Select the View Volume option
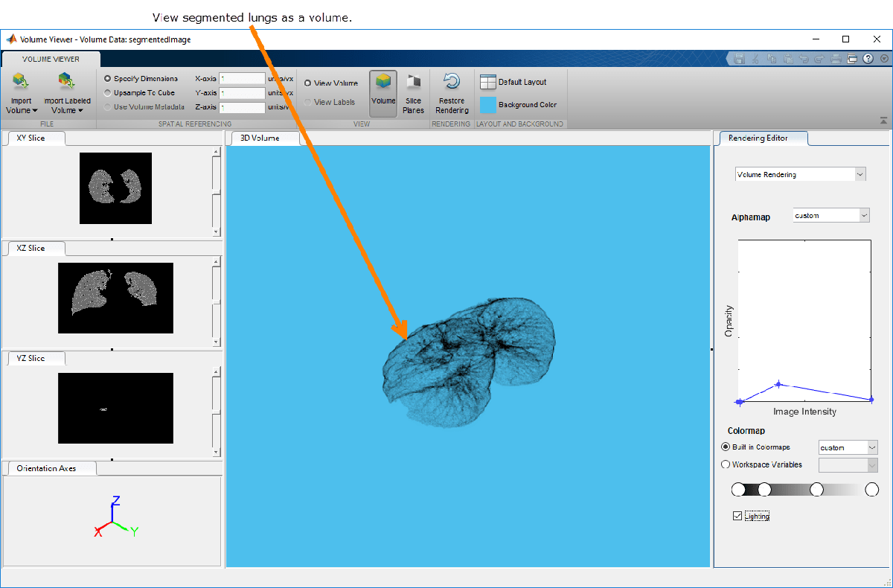 coord(308,83)
